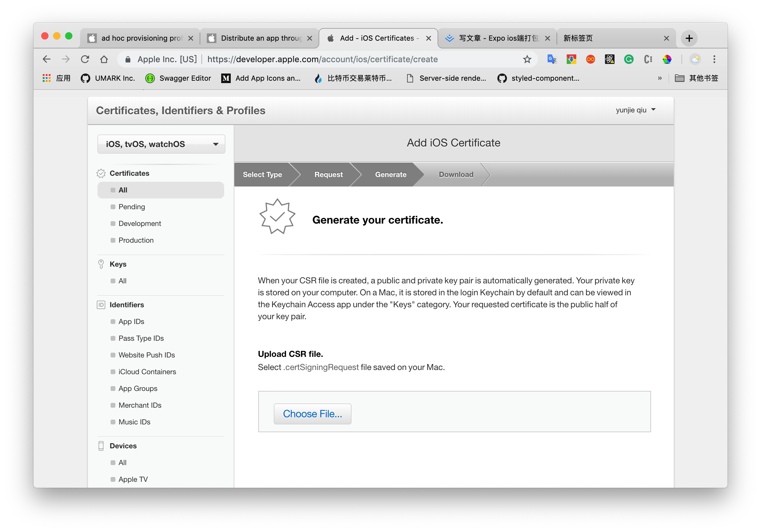Screen dimensions: 761x532
Task: Open Pending certificates in sidebar
Action: 132,207
